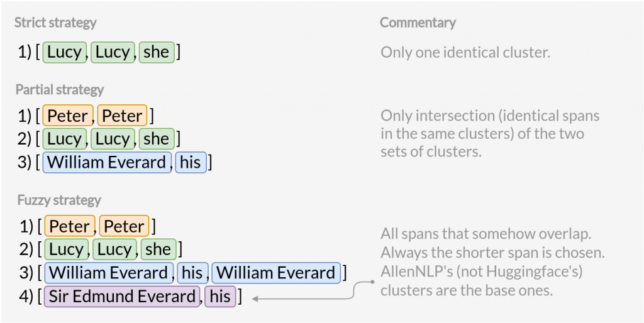Select the second orange "Peter" tag in Partial strategy
The image size is (644, 323).
[122, 116]
